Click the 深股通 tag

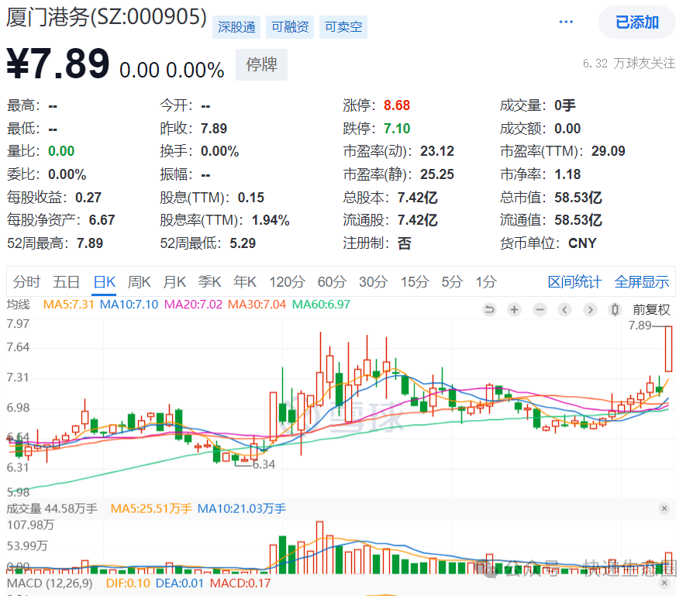[236, 27]
